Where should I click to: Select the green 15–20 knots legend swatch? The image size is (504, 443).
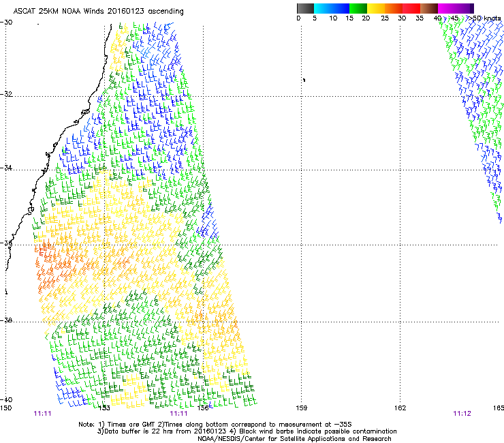358,8
